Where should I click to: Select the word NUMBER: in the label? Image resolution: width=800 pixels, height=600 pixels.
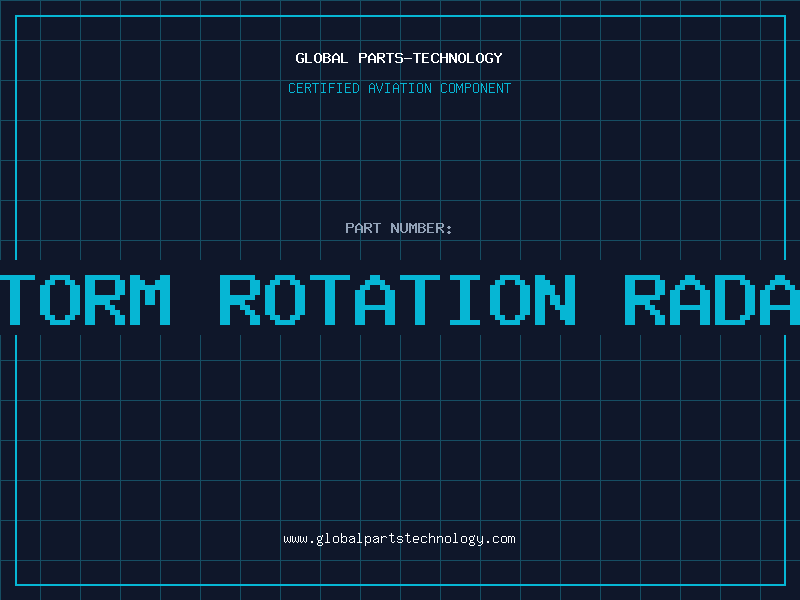pyautogui.click(x=421, y=228)
